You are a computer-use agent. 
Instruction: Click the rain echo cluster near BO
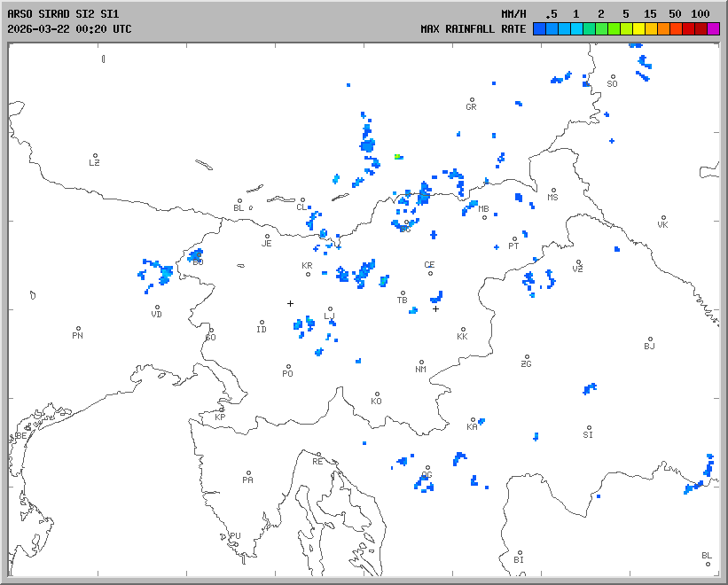pos(196,255)
